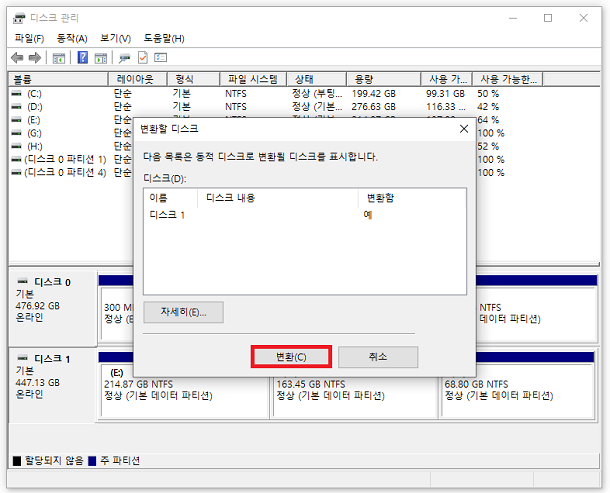Image resolution: width=610 pixels, height=493 pixels.
Task: Click the settings list toolbar icon
Action: tap(160, 58)
